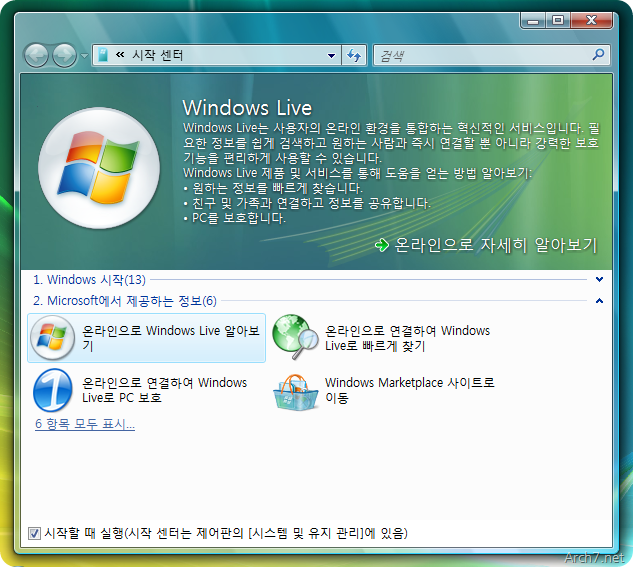Expand the Windows 시작(13) section chevron
Viewport: 633px width, 567px height.
pyautogui.click(x=599, y=280)
